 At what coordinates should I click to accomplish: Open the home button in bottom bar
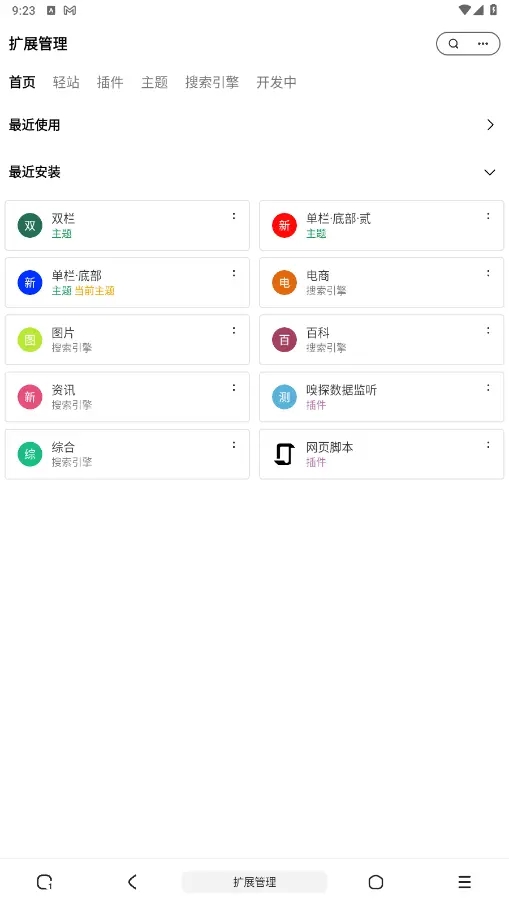pyautogui.click(x=376, y=882)
